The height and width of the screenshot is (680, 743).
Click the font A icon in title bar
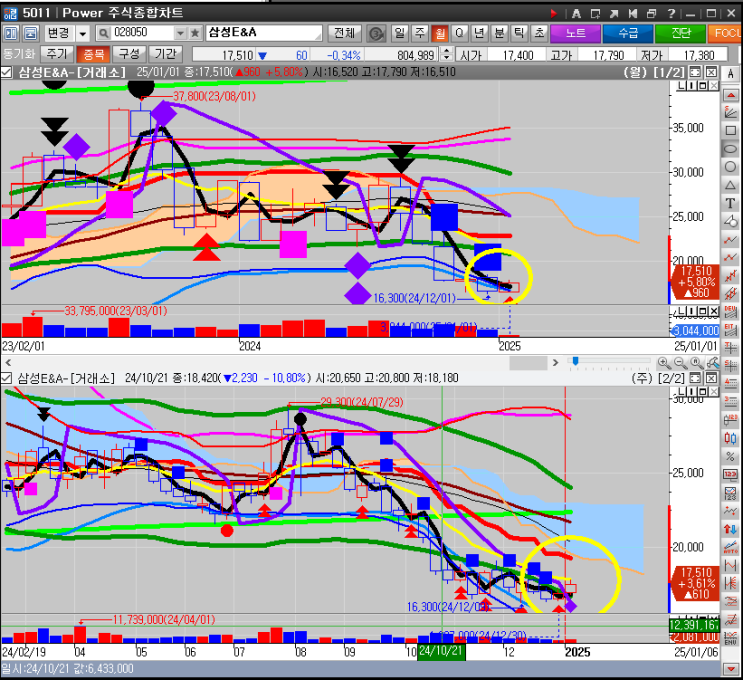[576, 13]
